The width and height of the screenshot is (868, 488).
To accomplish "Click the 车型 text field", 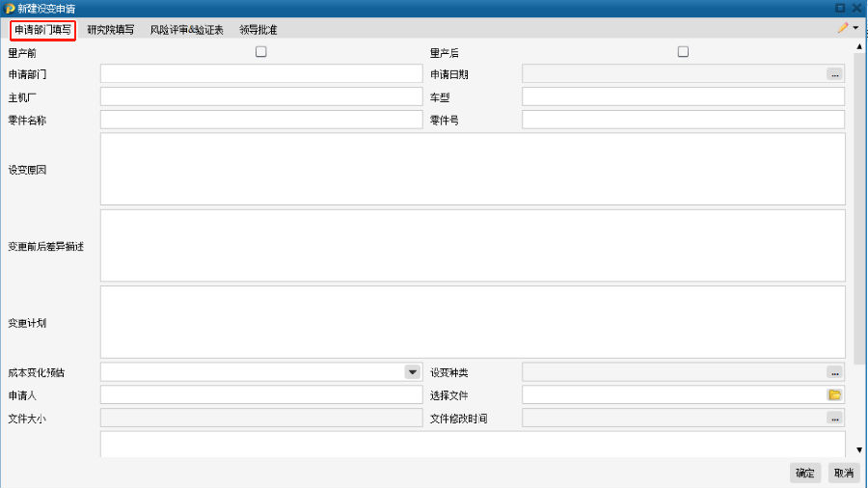I will 683,96.
